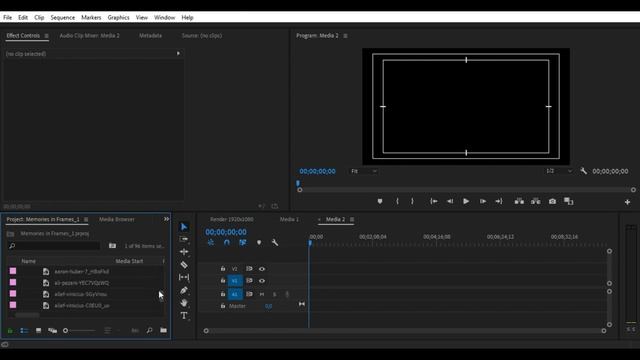Select the Selection tool arrow
640x360 pixels.
point(184,227)
